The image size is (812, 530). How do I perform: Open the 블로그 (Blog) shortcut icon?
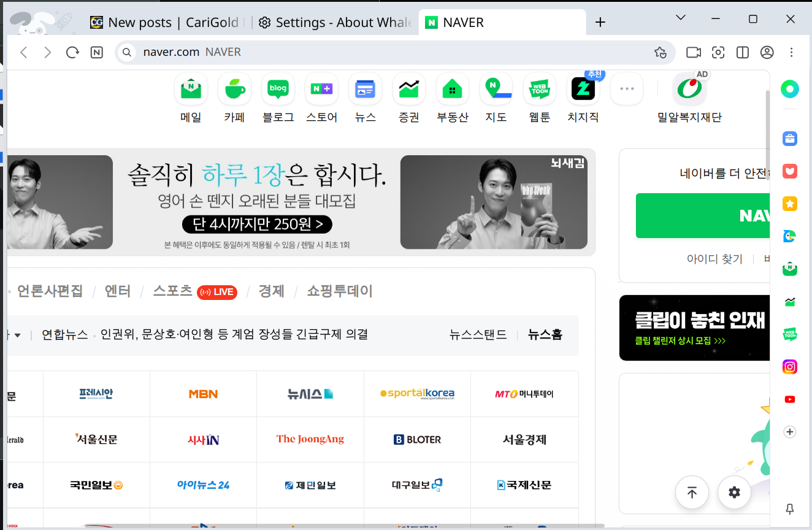(x=278, y=90)
